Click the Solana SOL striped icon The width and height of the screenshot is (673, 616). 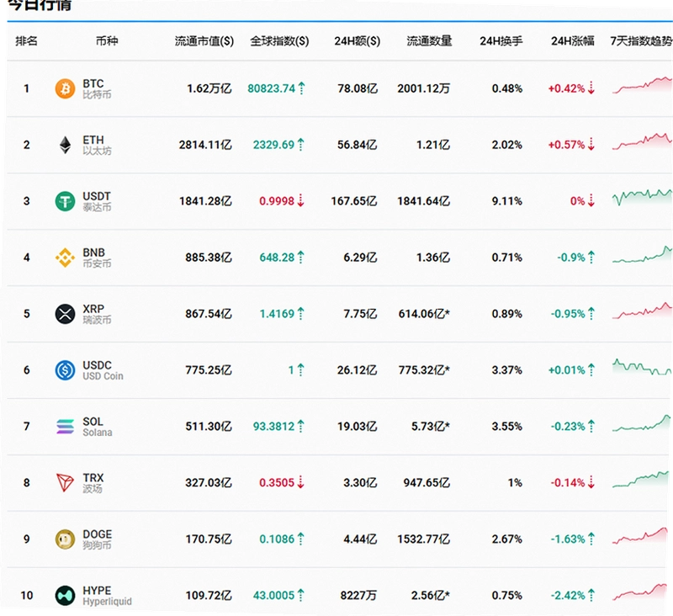[65, 427]
